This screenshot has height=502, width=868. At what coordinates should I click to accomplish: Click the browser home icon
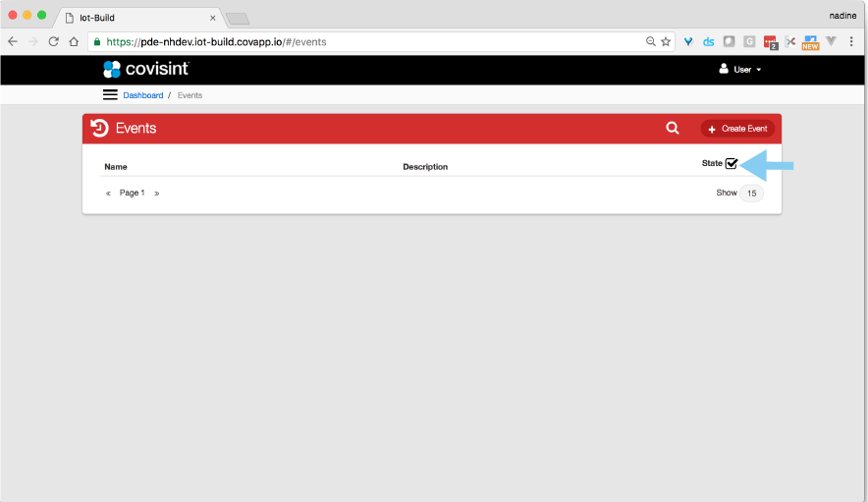coord(74,42)
